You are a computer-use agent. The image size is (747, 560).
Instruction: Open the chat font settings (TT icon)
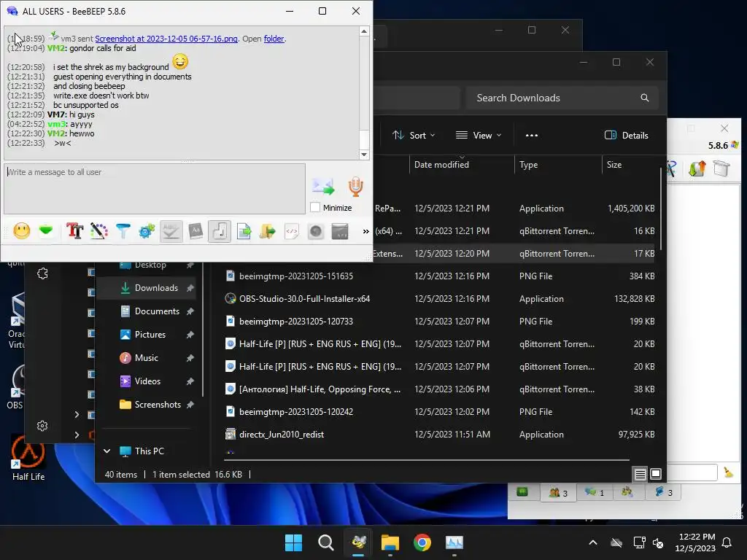74,231
